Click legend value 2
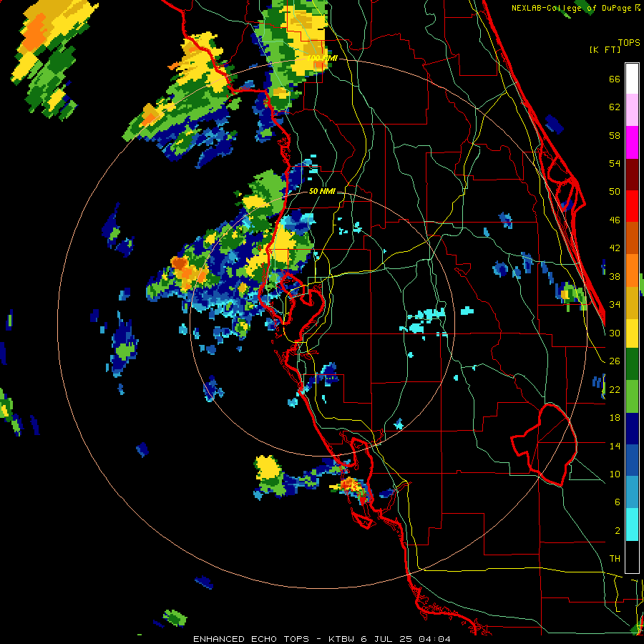The image size is (644, 644). pyautogui.click(x=617, y=530)
